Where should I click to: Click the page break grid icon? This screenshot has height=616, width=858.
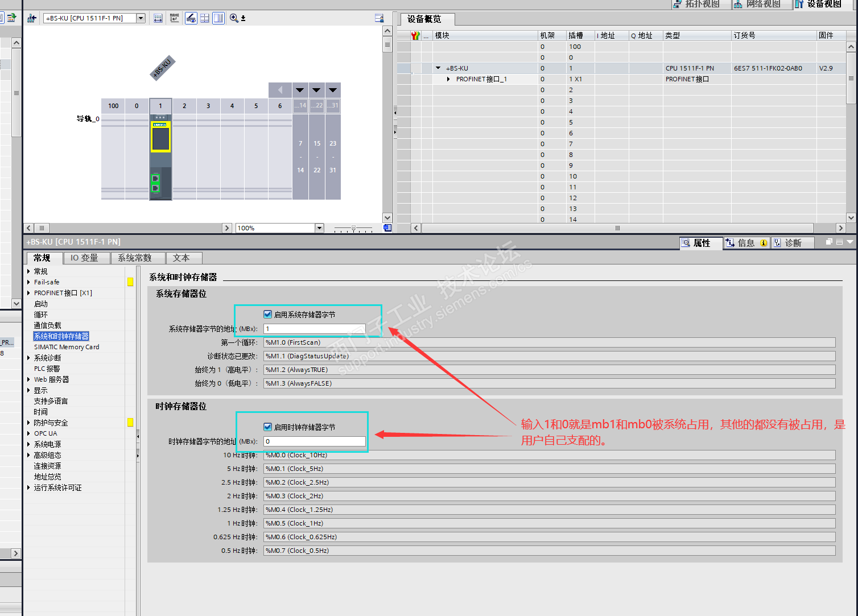coord(205,18)
